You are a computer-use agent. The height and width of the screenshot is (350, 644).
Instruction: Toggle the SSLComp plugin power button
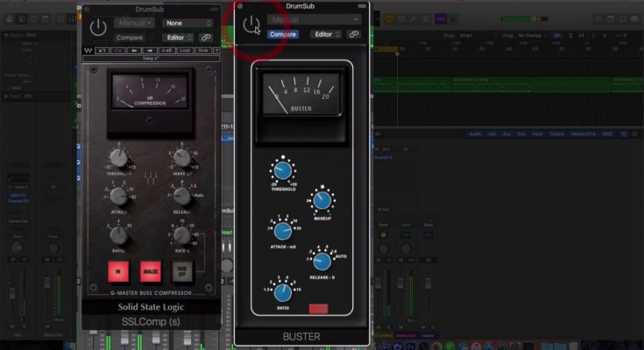click(x=98, y=26)
